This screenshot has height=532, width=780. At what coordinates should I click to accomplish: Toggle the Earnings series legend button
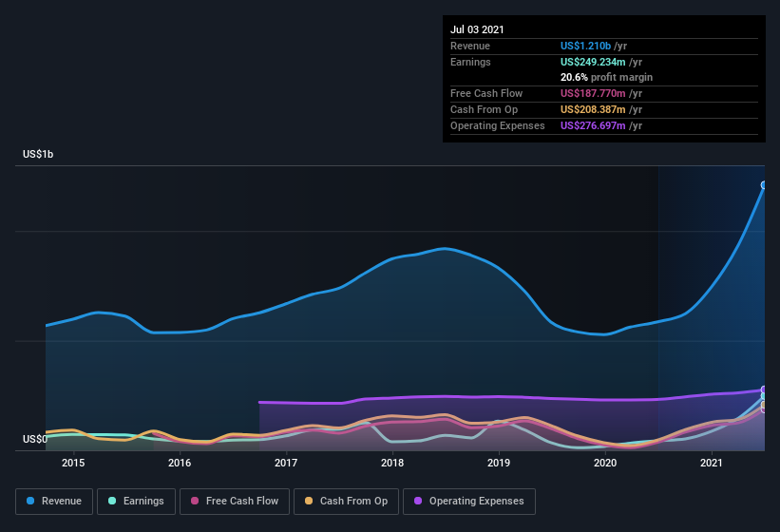(136, 502)
